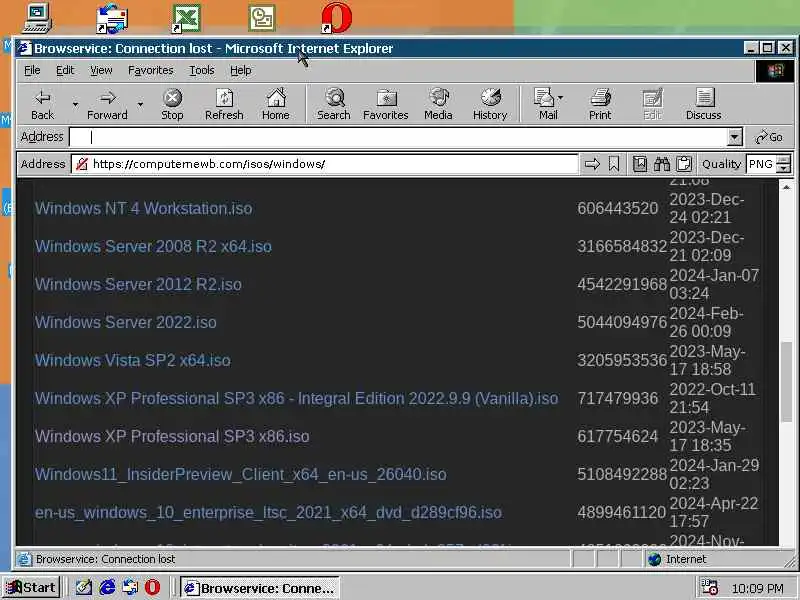Open the My Computer desktop icon

[37, 18]
